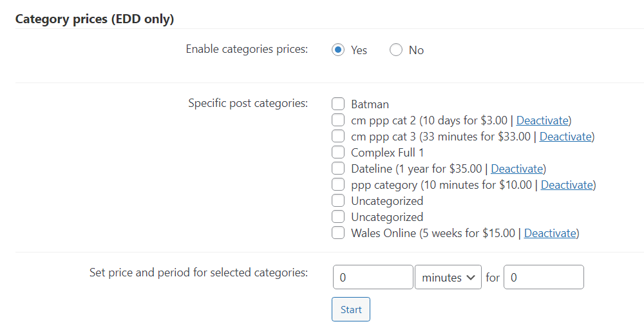Select Yes for Enable categories prices
The width and height of the screenshot is (644, 335).
338,50
